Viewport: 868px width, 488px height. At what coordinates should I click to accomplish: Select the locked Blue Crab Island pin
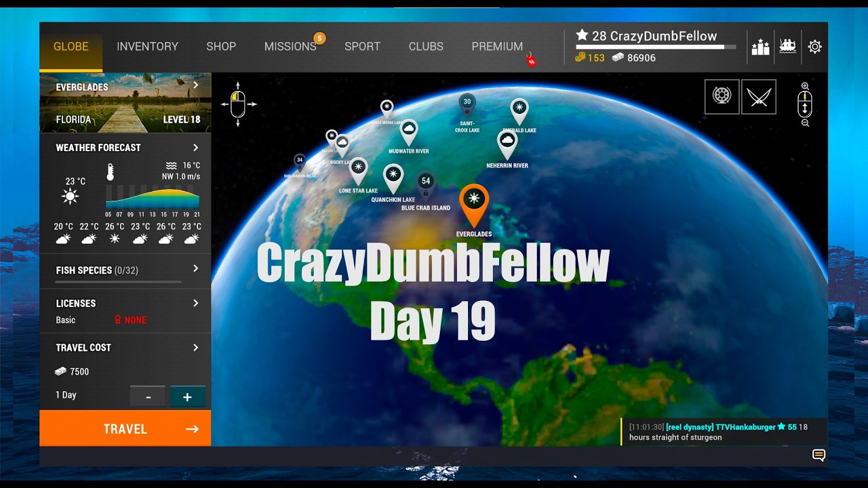click(426, 186)
